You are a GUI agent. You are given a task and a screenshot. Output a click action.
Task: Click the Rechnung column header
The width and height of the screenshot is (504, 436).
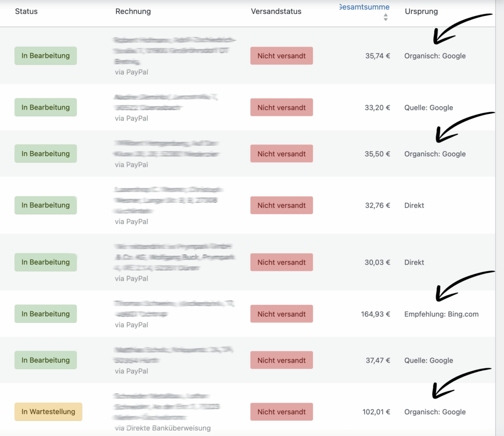point(133,11)
